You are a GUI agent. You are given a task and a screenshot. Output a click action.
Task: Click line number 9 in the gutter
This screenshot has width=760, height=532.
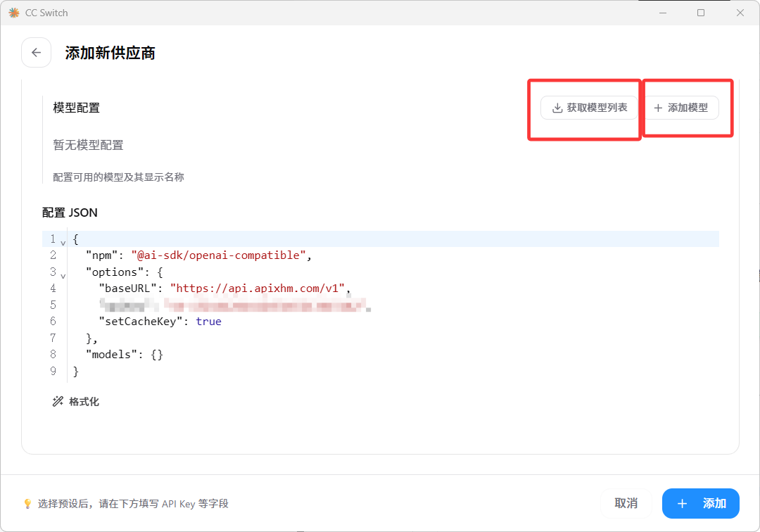tap(53, 371)
